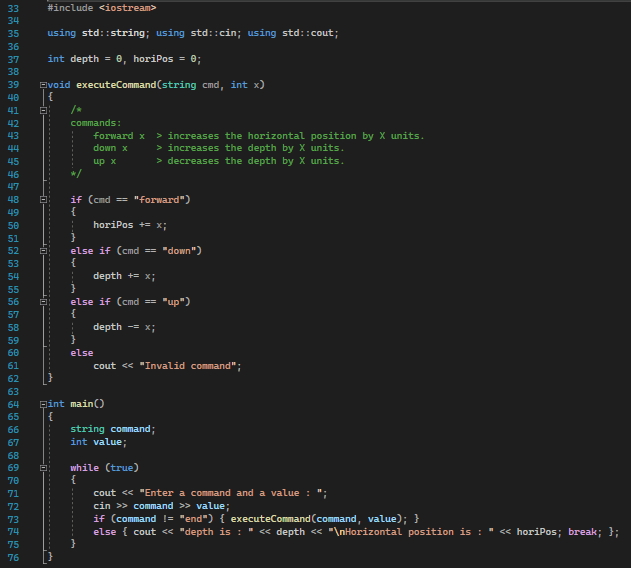Collapse the executeCommand function fold marker
The height and width of the screenshot is (568, 631).
pos(41,85)
